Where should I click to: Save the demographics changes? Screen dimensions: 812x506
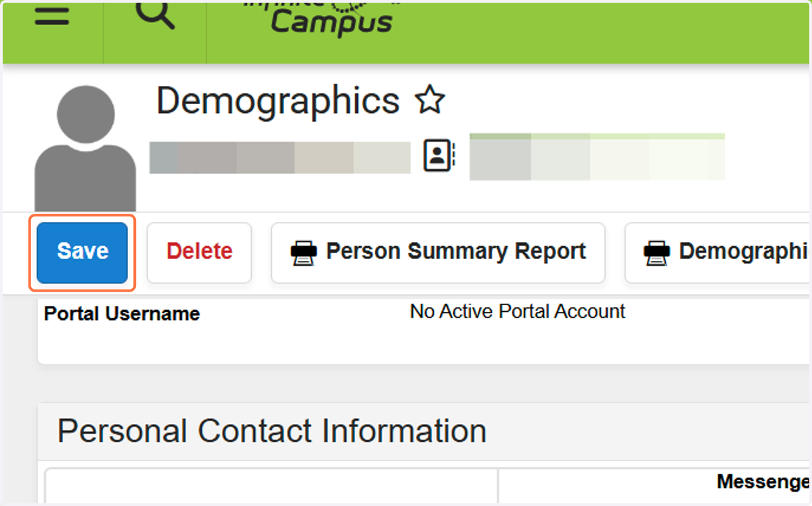(82, 252)
